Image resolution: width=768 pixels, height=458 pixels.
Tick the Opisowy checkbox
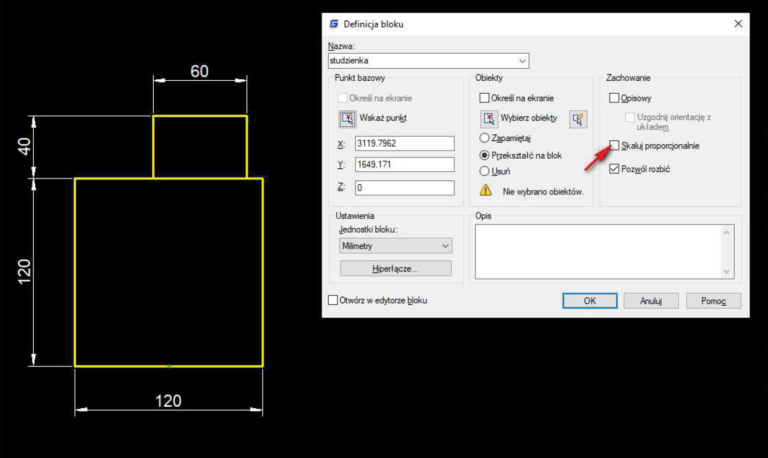click(x=615, y=98)
